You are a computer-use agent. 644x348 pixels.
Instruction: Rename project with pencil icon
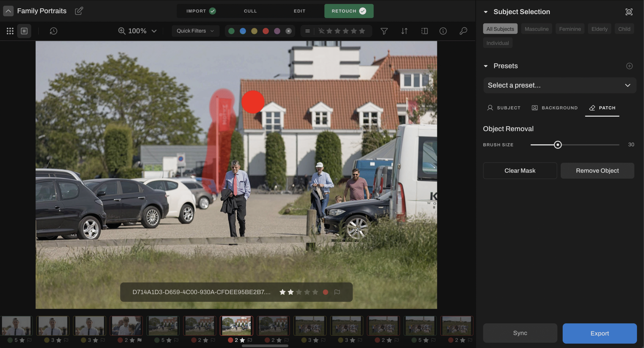[x=79, y=11]
